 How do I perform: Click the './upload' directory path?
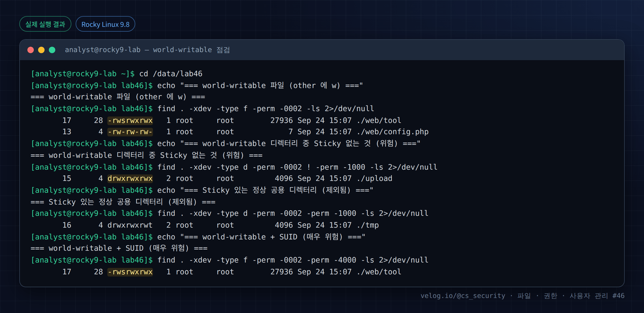click(x=374, y=179)
